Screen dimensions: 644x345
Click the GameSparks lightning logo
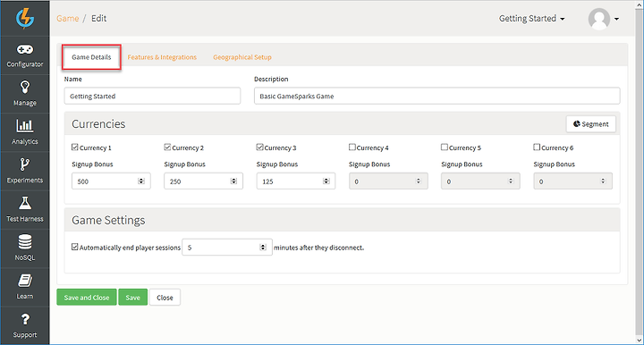click(x=25, y=19)
